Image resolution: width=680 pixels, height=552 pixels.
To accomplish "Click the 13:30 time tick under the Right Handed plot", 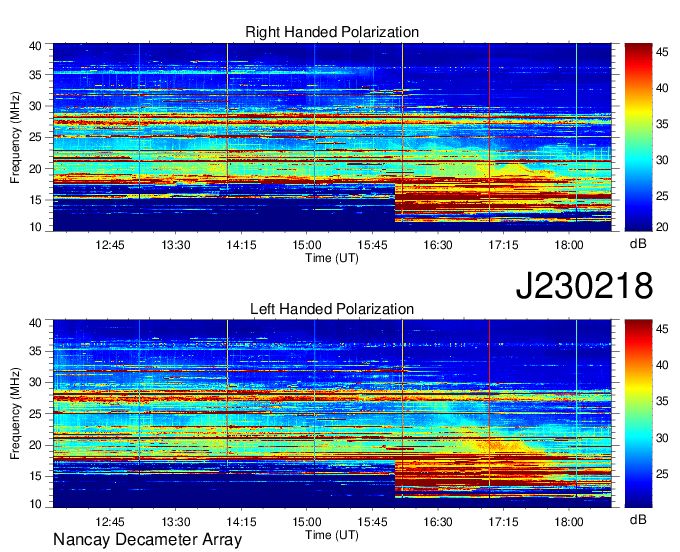I will point(176,245).
